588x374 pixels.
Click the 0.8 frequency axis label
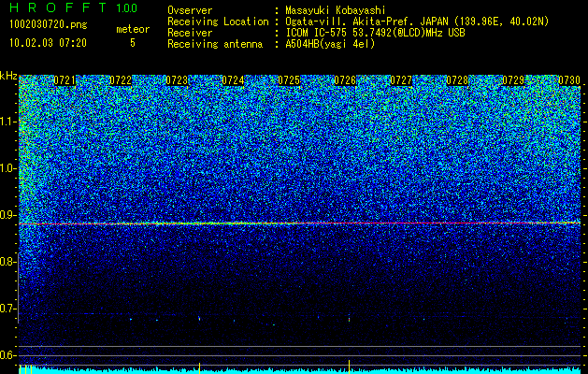tap(8, 262)
